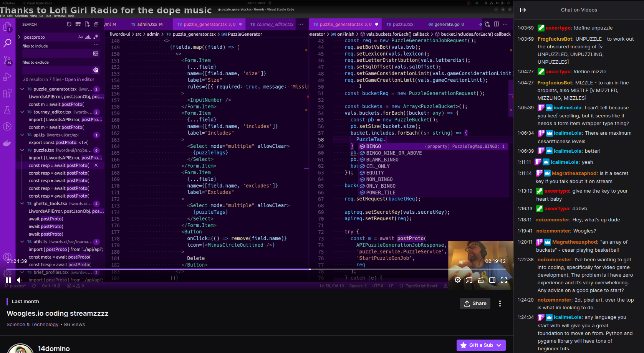644x353 pixels.
Task: Toggle Match Case in search box
Action: (x=80, y=37)
